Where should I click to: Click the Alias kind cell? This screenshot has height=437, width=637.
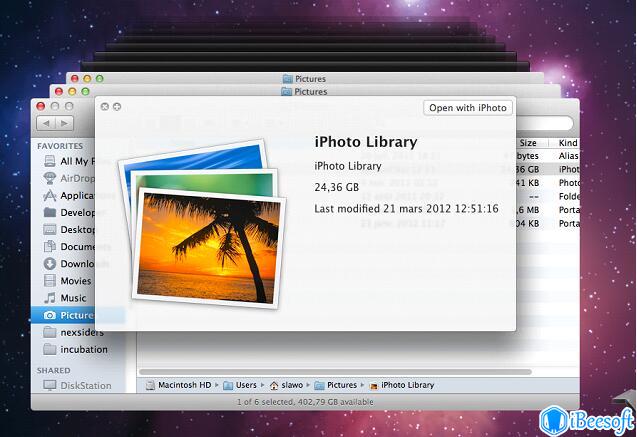[568, 156]
